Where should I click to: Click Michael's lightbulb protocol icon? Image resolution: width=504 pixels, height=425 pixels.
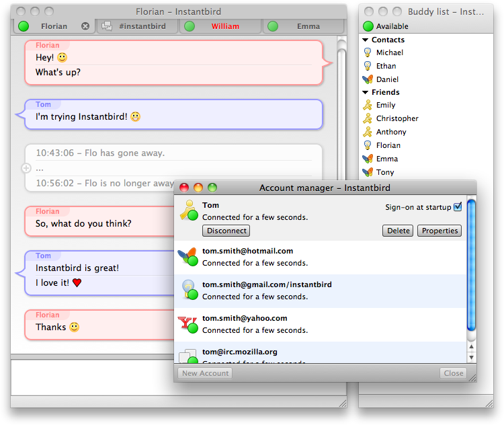pyautogui.click(x=368, y=52)
